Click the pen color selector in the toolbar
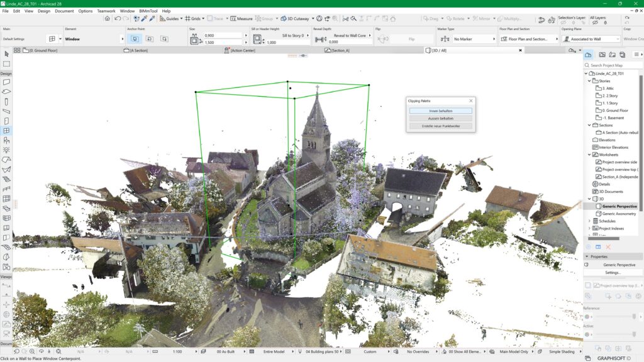Viewport: 644px width, 362px height. [x=144, y=19]
